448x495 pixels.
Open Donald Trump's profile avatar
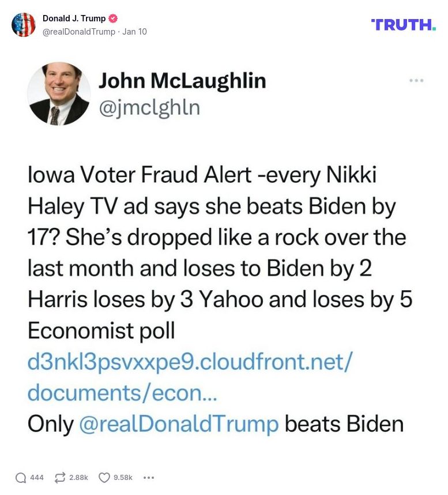tap(24, 24)
